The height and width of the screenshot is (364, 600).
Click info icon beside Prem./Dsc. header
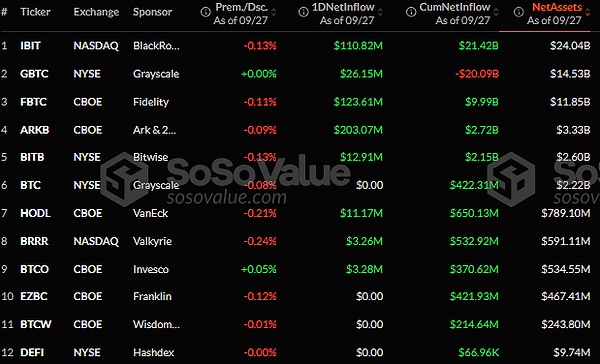(x=205, y=12)
